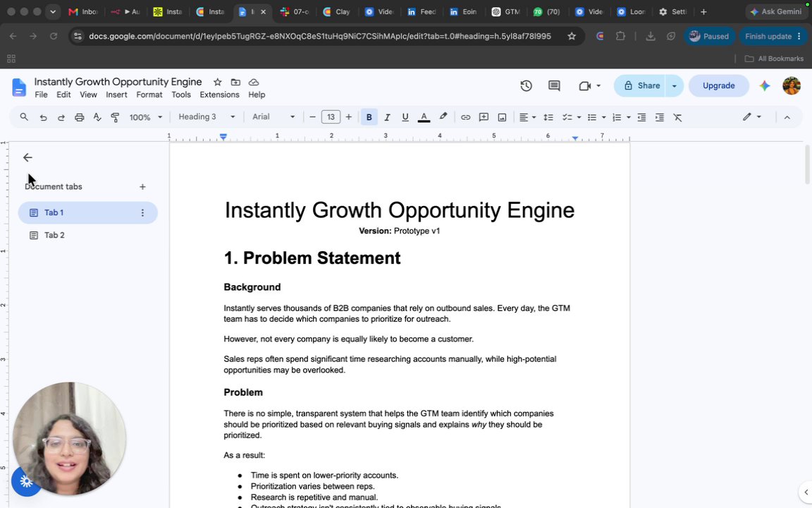Open the Heading 3 style dropdown
The width and height of the screenshot is (812, 508).
pyautogui.click(x=206, y=117)
